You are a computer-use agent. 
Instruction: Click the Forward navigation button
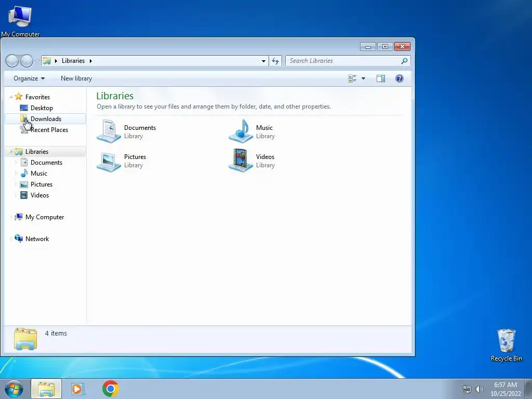coord(26,61)
